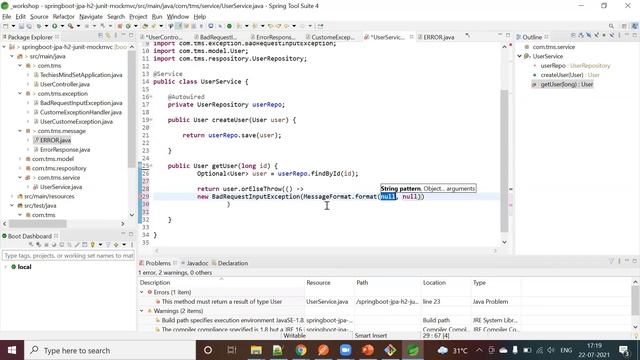Image resolution: width=640 pixels, height=360 pixels.
Task: Collapse the src/main/java folder
Action: pyautogui.click(x=12, y=56)
